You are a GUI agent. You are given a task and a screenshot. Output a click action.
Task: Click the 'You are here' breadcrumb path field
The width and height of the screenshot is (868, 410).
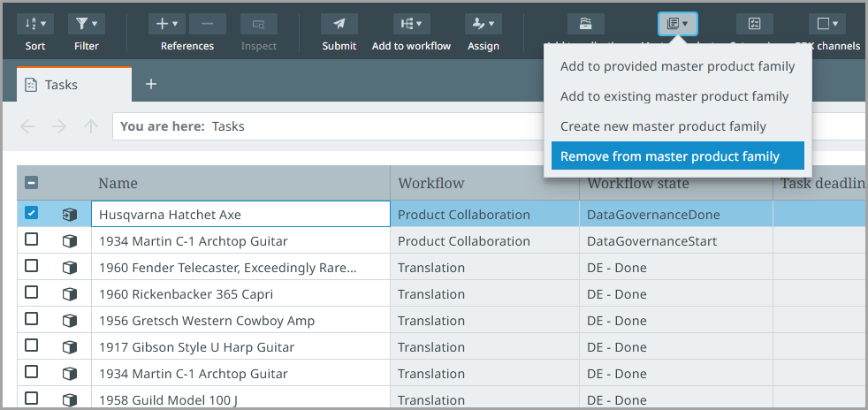point(486,126)
